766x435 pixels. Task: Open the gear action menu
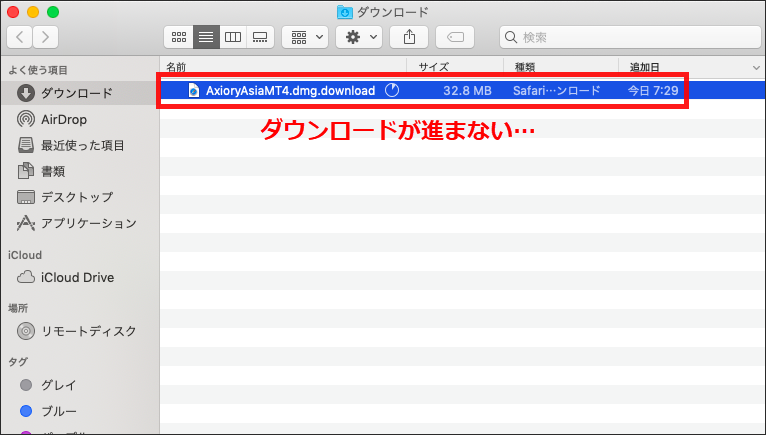pyautogui.click(x=359, y=37)
